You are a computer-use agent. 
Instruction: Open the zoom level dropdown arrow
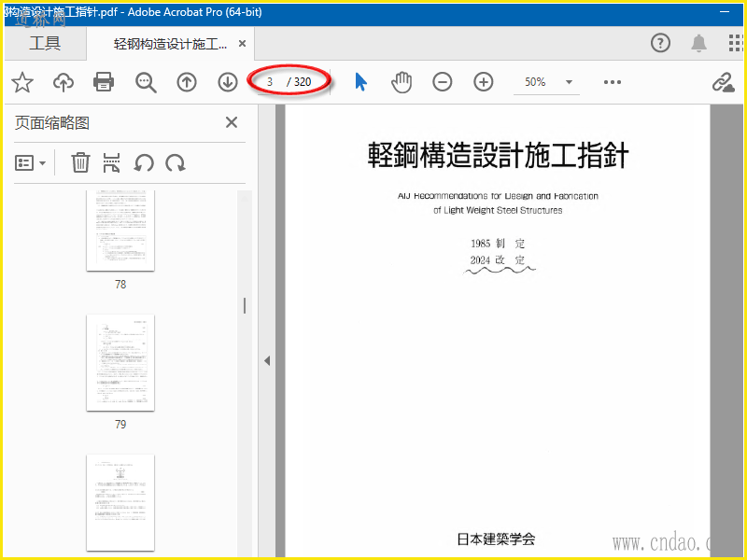point(569,82)
